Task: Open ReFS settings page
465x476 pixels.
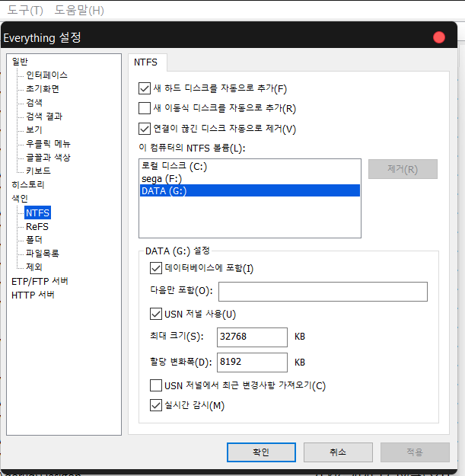Action: [37, 227]
